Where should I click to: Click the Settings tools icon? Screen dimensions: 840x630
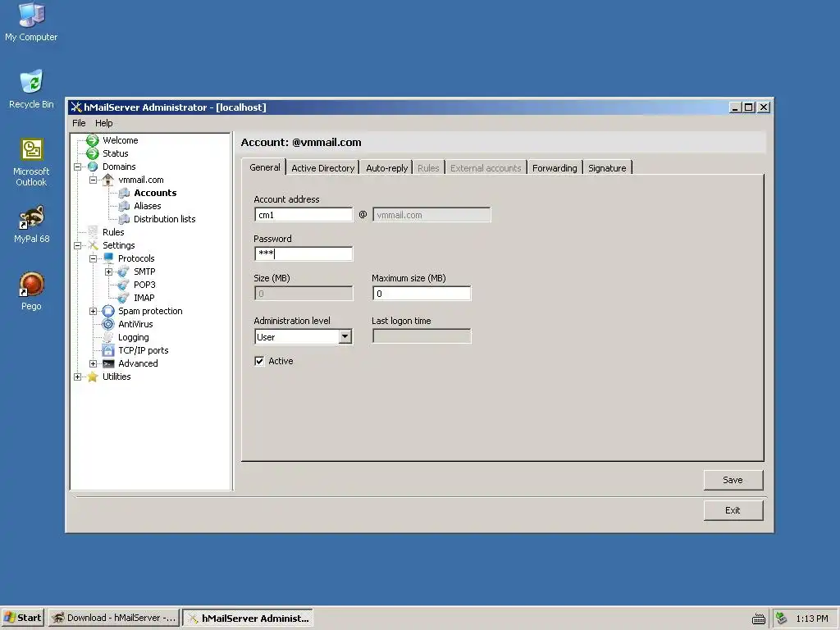point(93,245)
